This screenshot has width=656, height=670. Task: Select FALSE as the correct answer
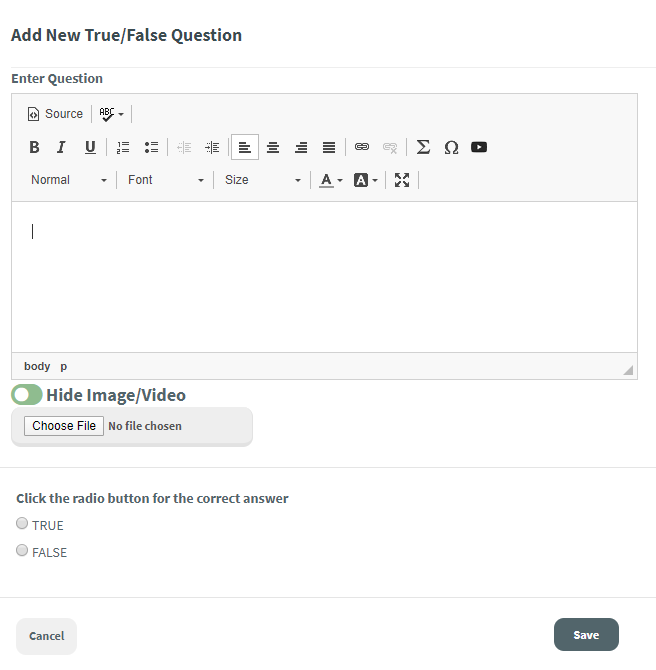pos(22,550)
